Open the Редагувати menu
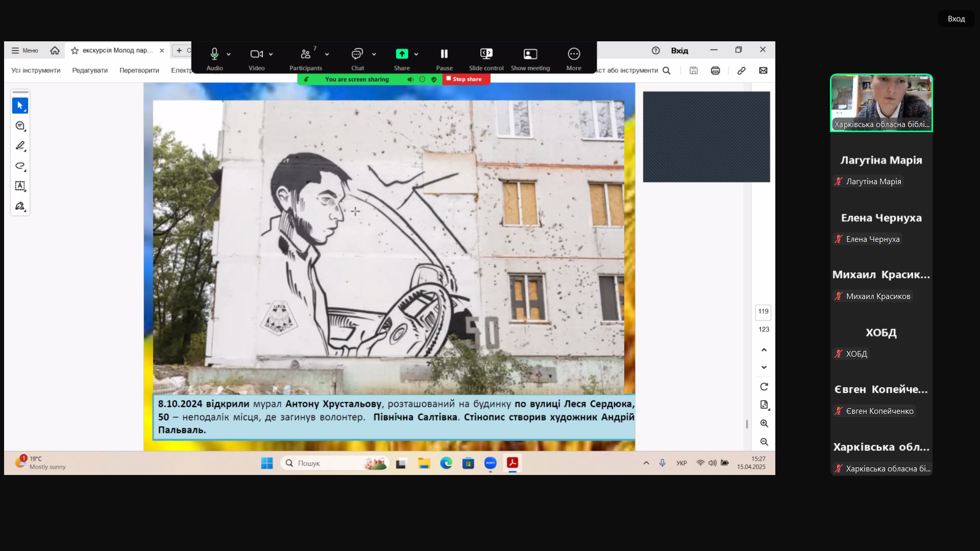 click(x=90, y=70)
